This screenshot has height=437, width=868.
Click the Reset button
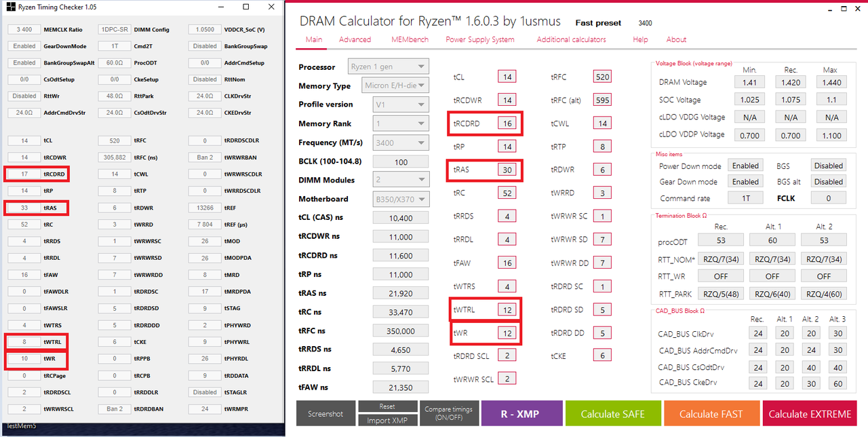(387, 406)
